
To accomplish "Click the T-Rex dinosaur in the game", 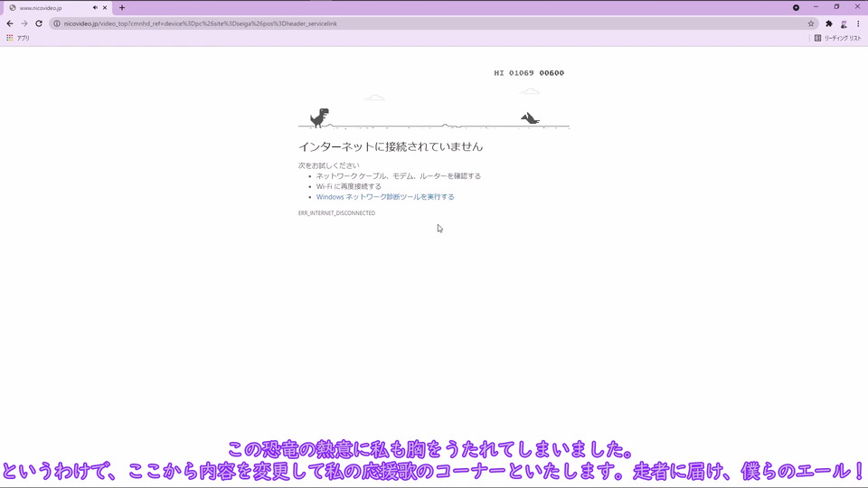I will (319, 117).
